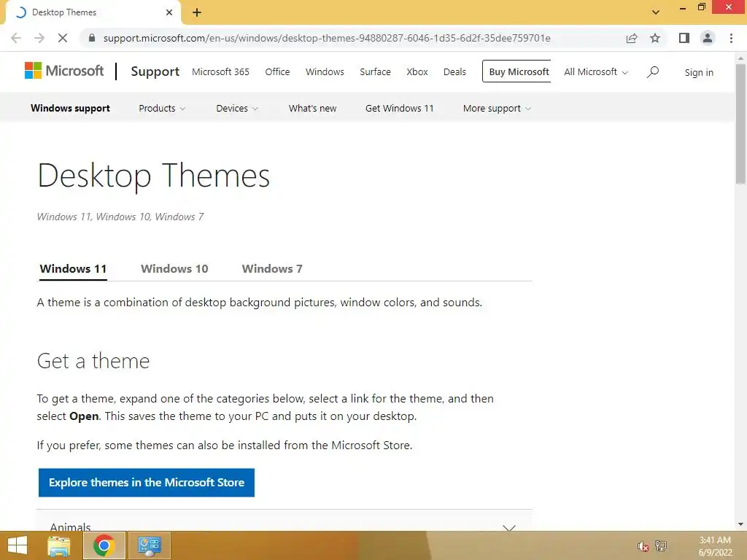Open Control Panel taskbar icon
Viewport: 747px width, 560px height.
coord(149,545)
